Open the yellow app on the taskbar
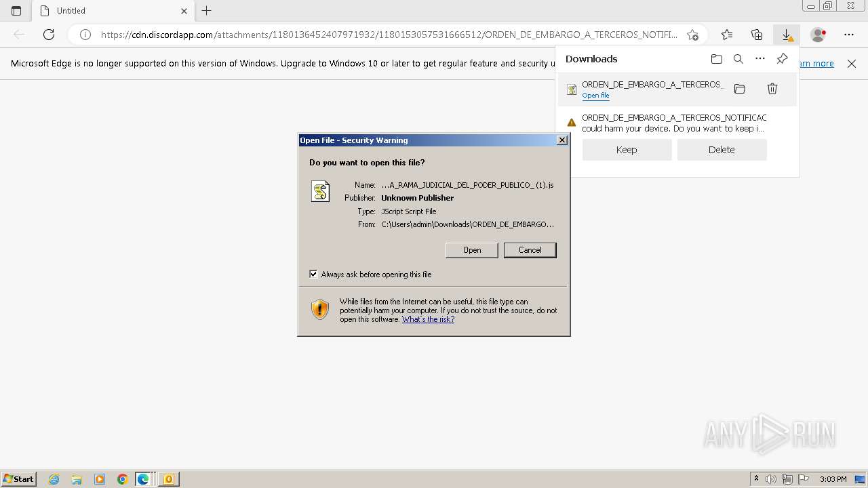Screen dimensions: 868x488 pos(168,479)
